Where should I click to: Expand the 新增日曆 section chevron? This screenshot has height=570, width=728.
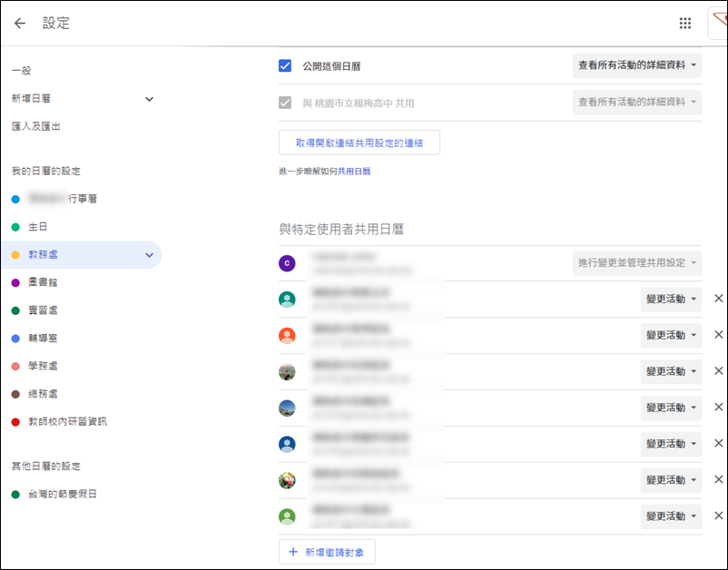coord(149,99)
